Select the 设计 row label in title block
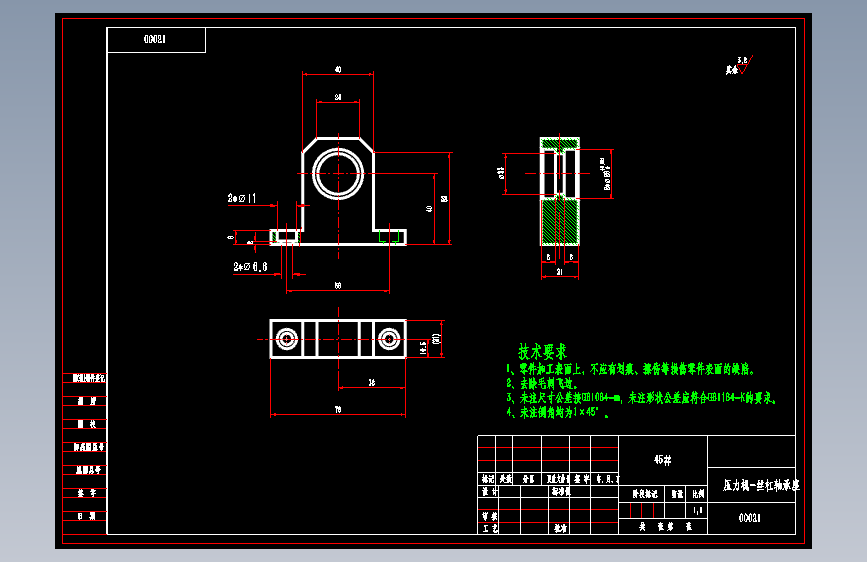This screenshot has height=562, width=867. 489,491
